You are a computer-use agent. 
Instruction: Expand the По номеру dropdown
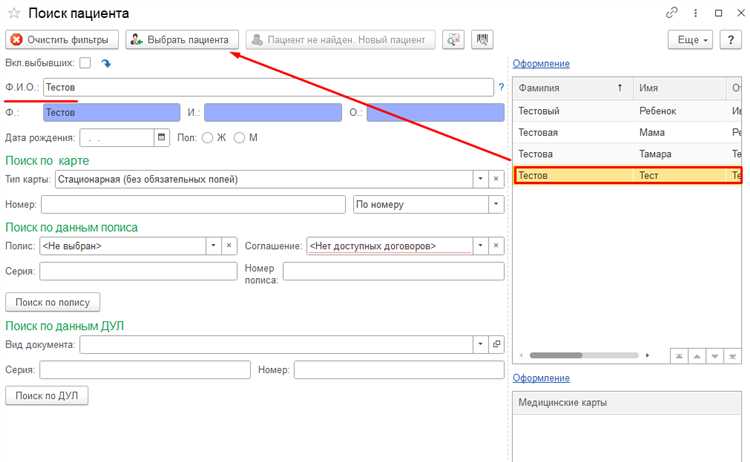click(x=496, y=204)
